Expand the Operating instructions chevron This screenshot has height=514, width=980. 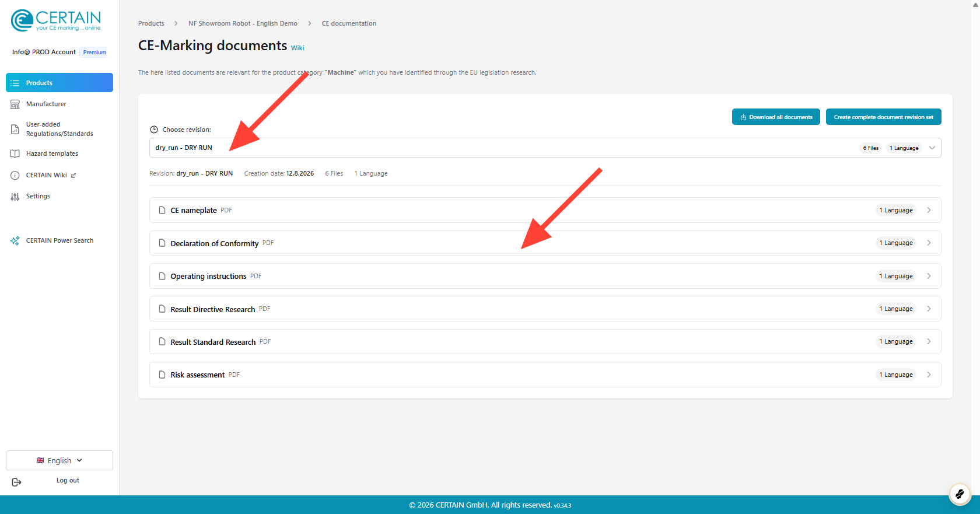pyautogui.click(x=929, y=276)
